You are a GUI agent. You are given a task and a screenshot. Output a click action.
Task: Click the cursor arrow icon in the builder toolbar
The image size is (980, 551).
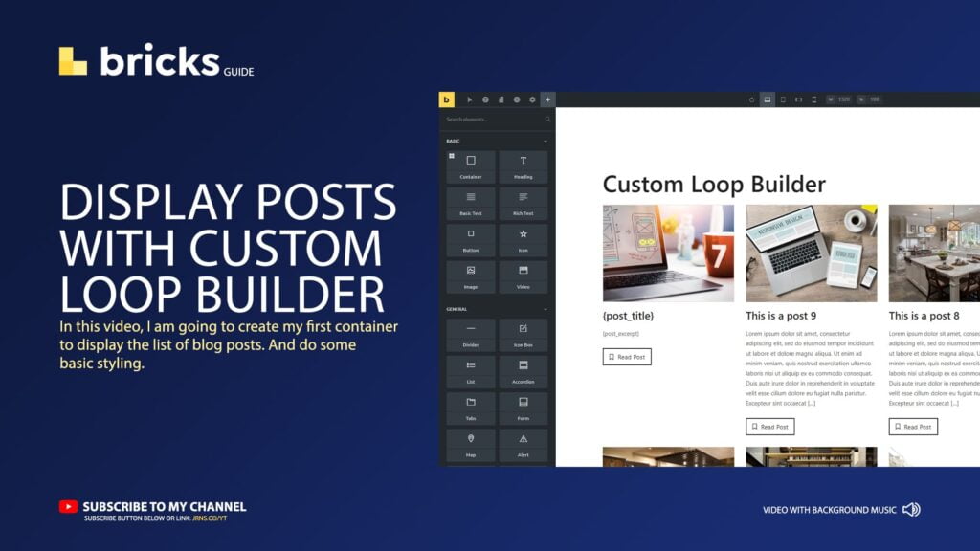pyautogui.click(x=469, y=99)
